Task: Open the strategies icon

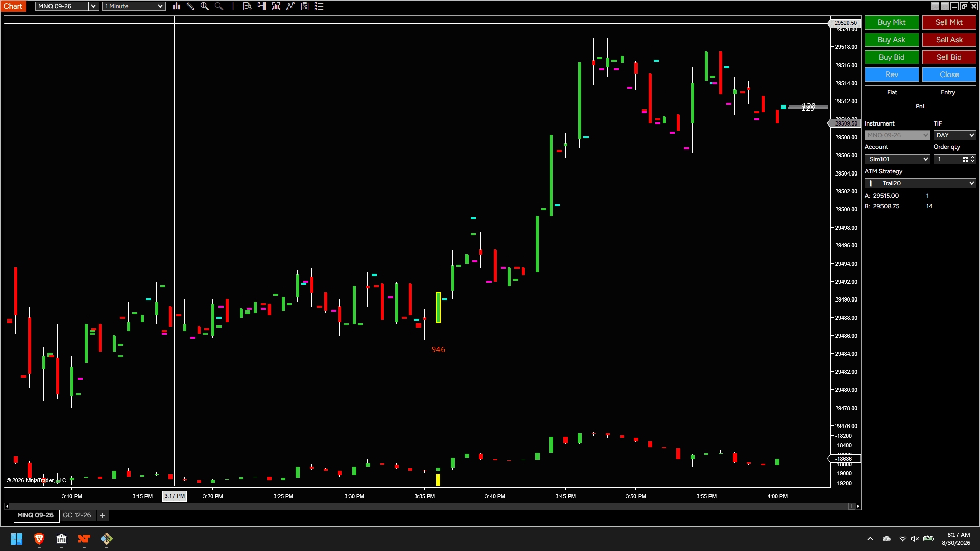Action: [290, 6]
